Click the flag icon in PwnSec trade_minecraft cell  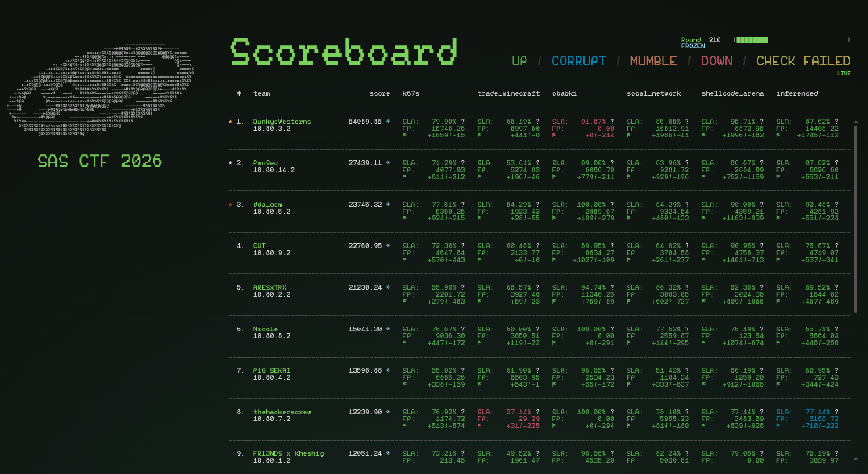479,177
